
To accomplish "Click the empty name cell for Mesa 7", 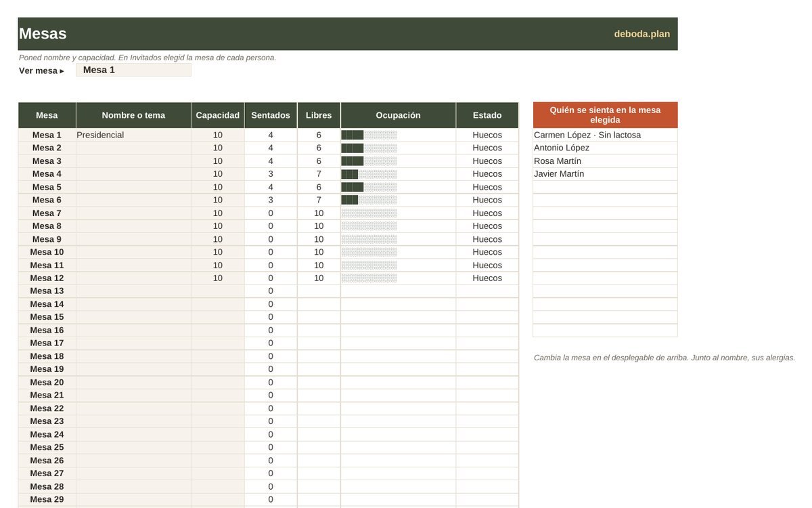I will point(133,213).
